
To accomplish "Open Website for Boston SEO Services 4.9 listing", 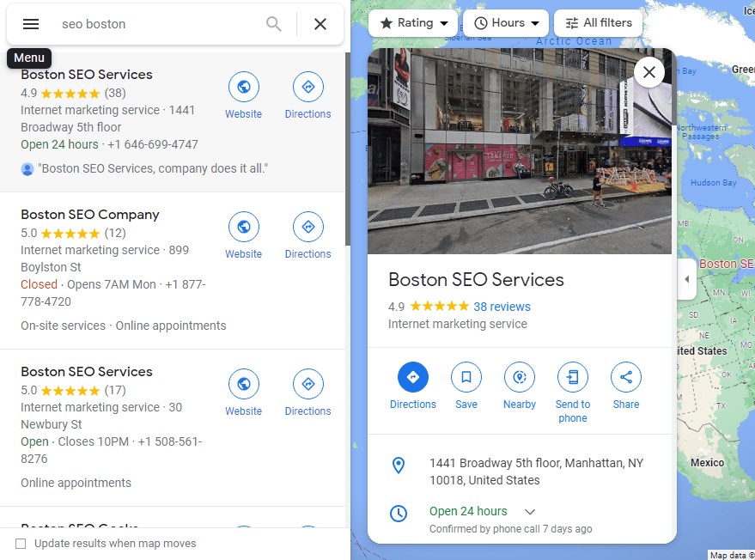I will coord(244,96).
